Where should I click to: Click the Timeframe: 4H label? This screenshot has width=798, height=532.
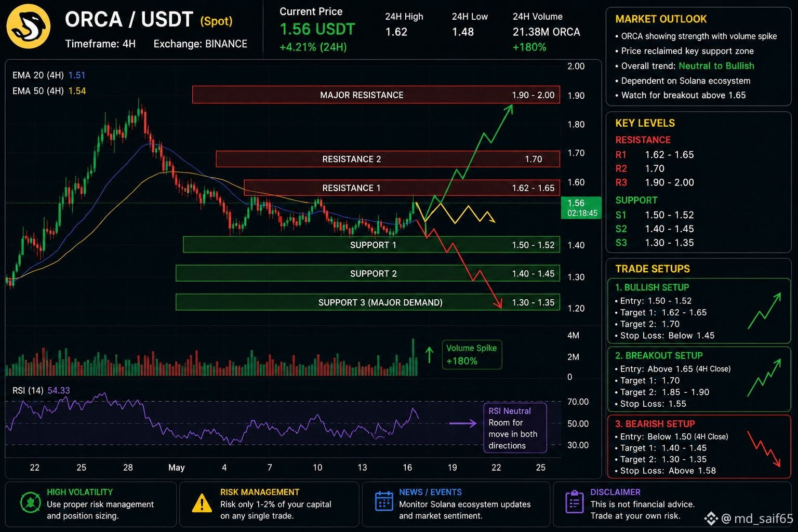point(100,44)
